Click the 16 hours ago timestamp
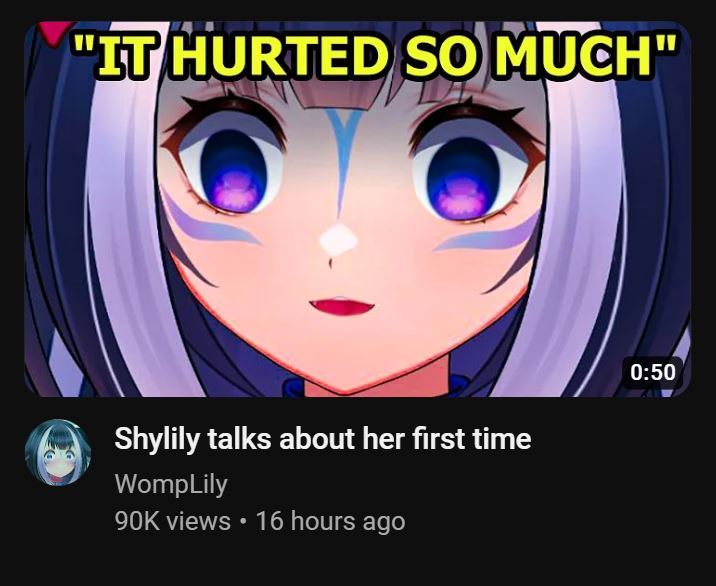The image size is (716, 586). tap(331, 521)
